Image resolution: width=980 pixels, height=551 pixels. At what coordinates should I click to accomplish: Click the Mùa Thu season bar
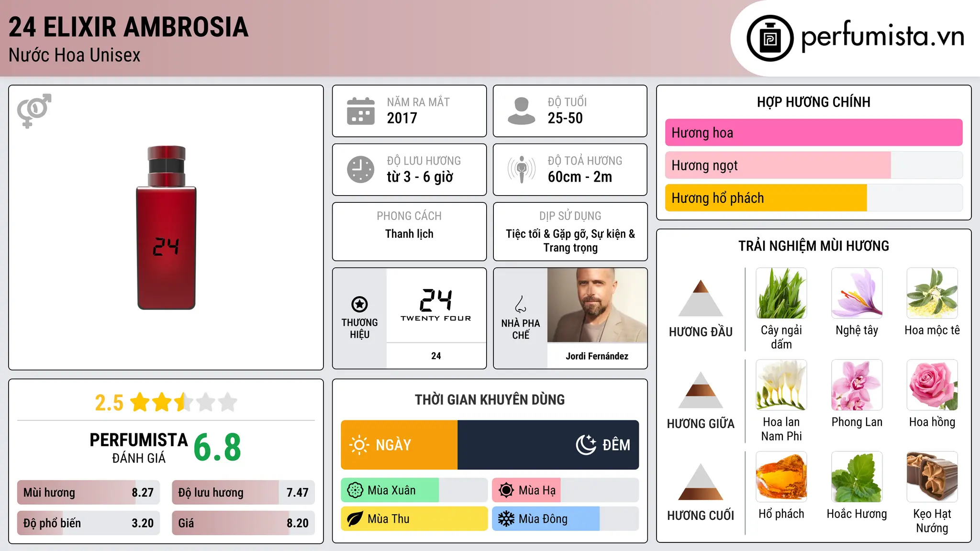coord(414,519)
